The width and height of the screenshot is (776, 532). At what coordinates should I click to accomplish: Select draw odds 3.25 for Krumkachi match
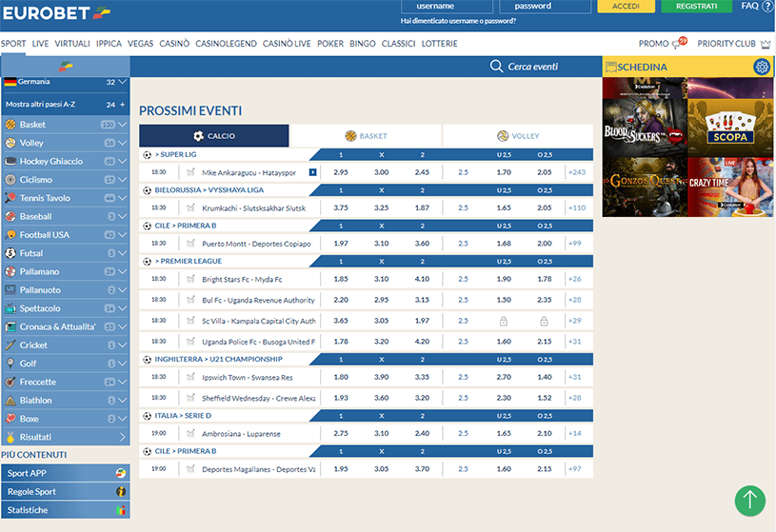[x=381, y=207]
